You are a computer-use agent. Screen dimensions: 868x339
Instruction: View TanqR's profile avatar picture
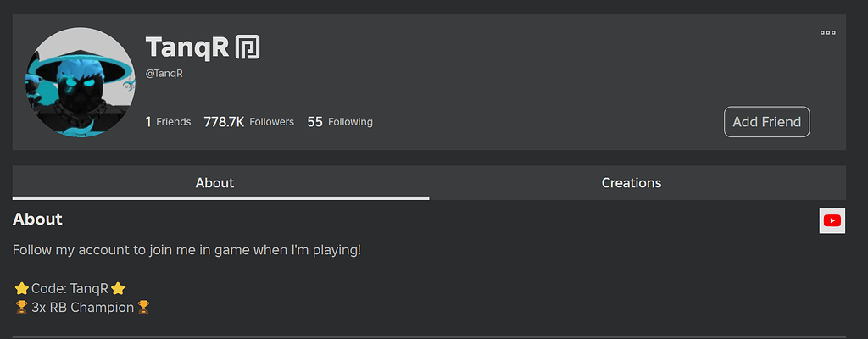click(81, 82)
